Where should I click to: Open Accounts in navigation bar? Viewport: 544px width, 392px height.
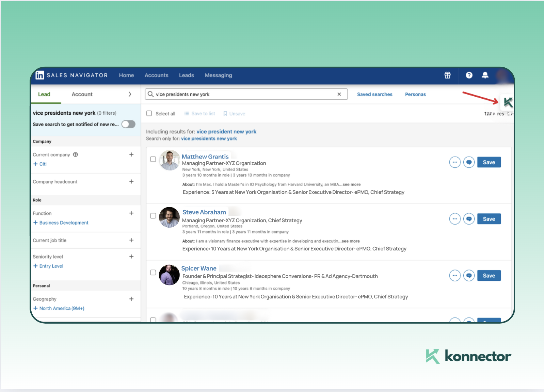click(157, 75)
